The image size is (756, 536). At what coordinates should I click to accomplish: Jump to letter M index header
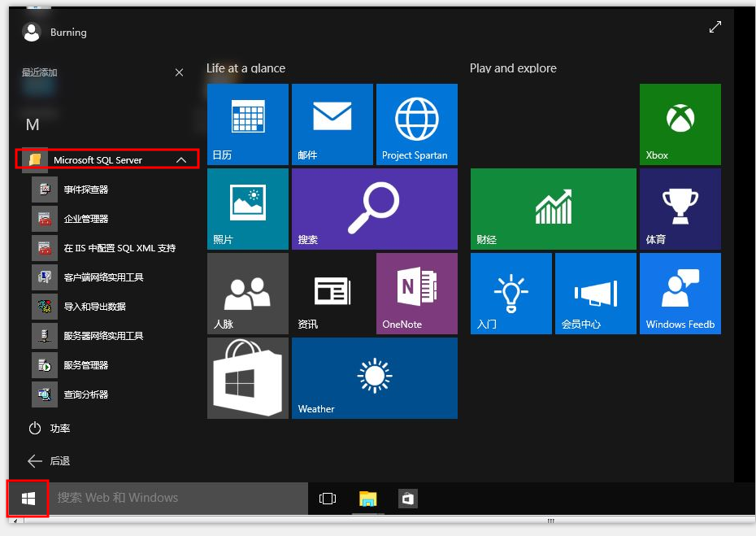(33, 125)
